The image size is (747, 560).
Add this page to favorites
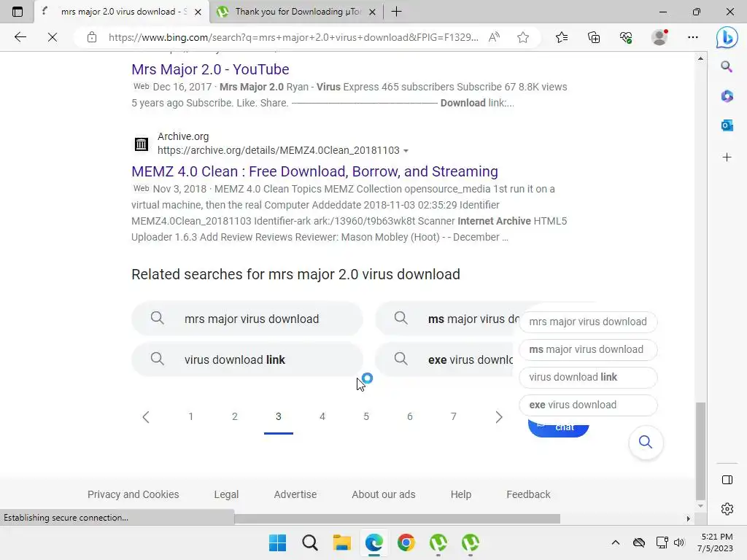(522, 37)
